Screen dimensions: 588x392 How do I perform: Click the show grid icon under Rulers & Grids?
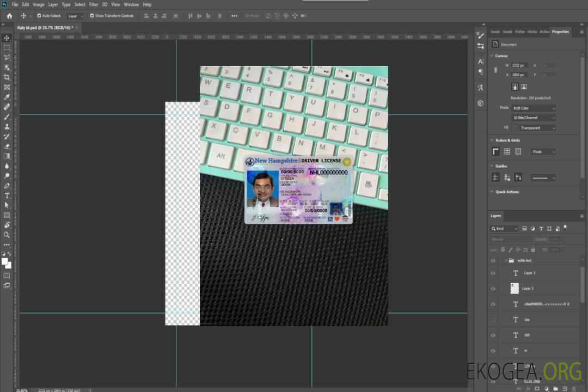click(x=506, y=152)
